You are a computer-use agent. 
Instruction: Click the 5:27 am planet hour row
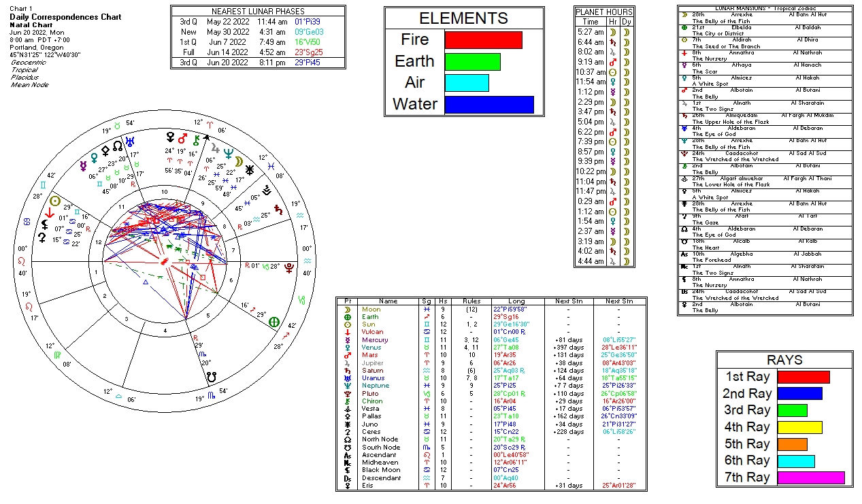pyautogui.click(x=604, y=32)
